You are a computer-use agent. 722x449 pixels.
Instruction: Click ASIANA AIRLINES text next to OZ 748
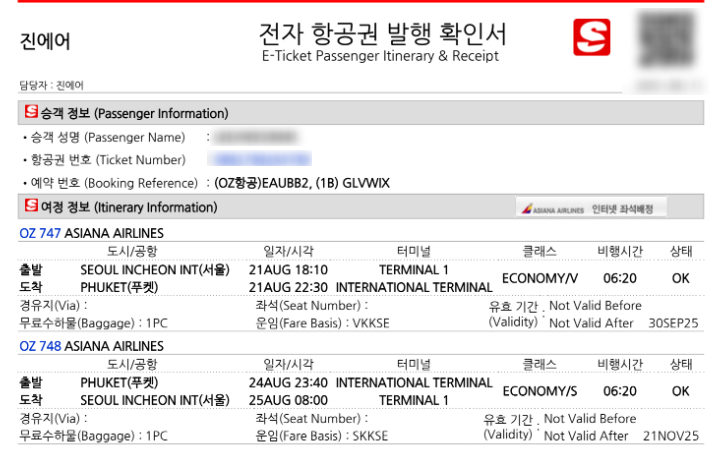pyautogui.click(x=114, y=346)
